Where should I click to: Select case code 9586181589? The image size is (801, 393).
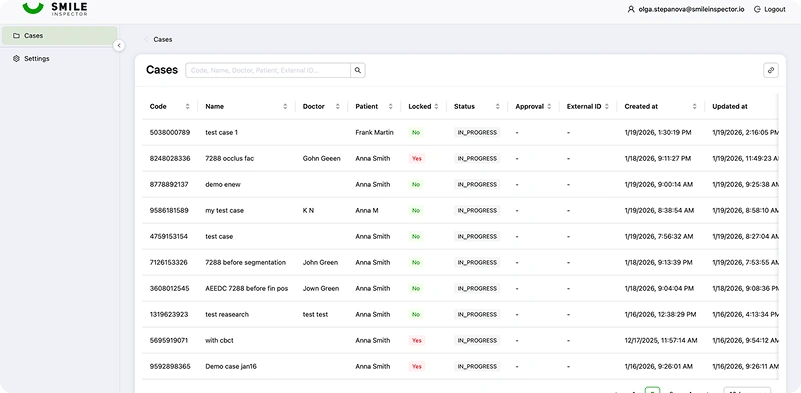coord(169,211)
